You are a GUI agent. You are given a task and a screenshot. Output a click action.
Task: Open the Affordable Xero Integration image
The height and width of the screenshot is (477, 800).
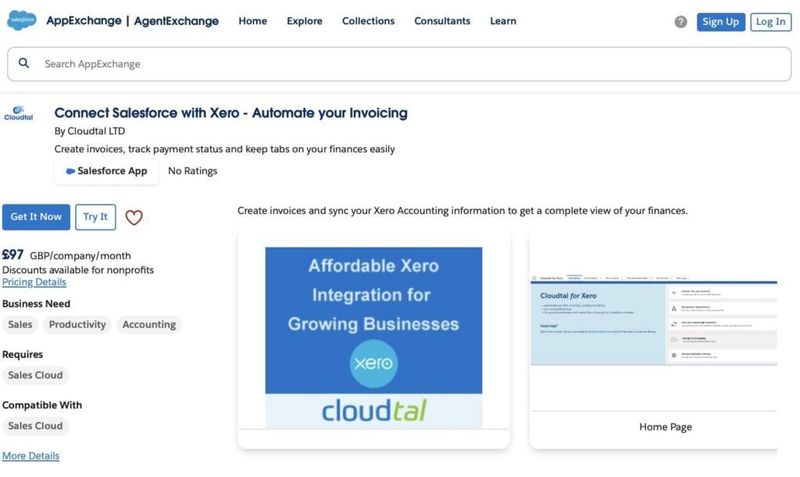tap(373, 338)
